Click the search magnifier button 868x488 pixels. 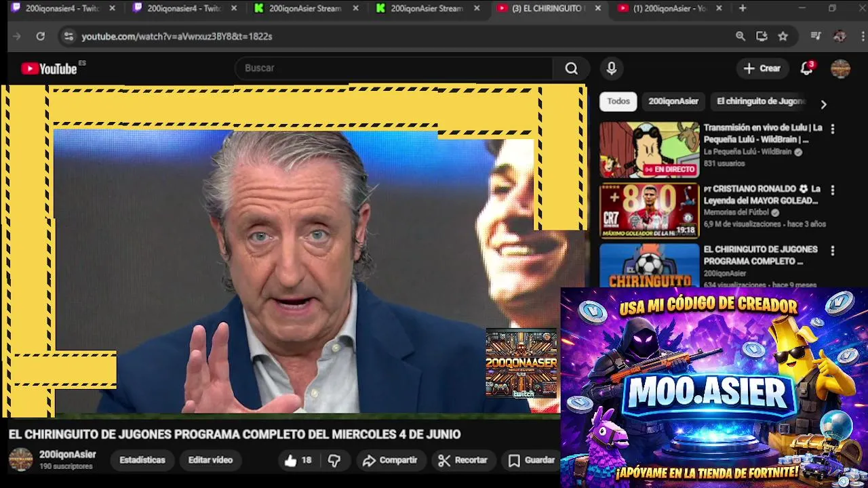(572, 68)
